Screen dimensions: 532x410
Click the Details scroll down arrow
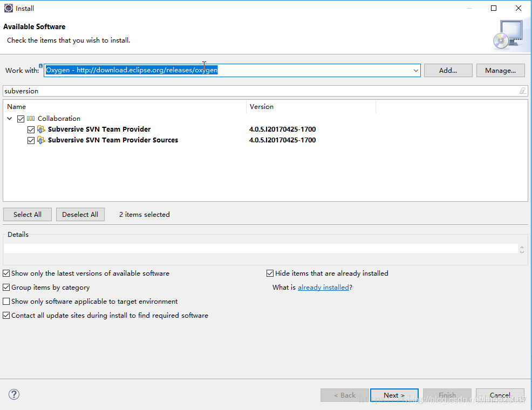(522, 251)
